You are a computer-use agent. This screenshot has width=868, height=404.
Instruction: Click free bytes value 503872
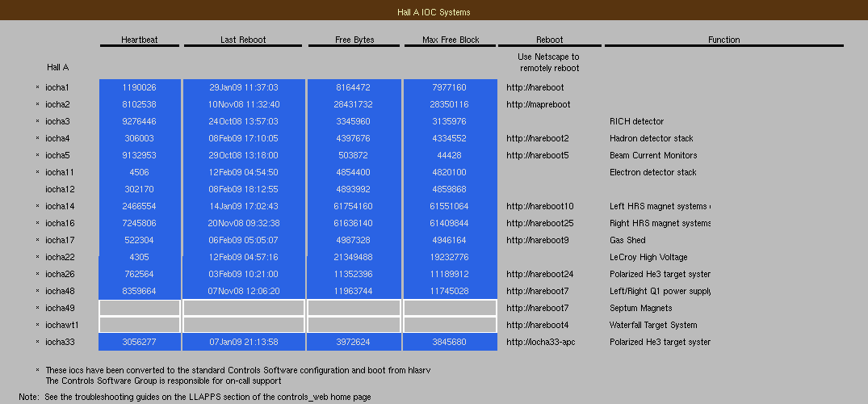(x=354, y=155)
